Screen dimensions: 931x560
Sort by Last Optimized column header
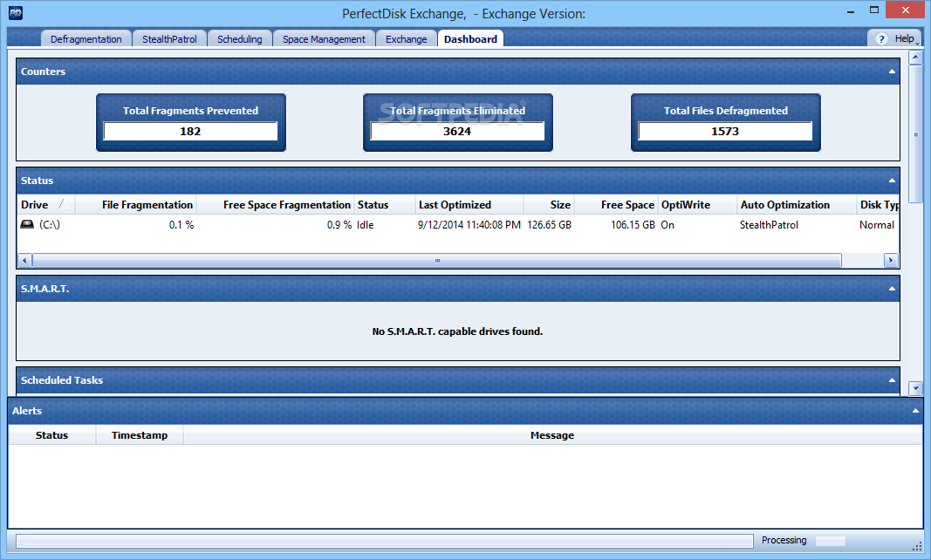coord(469,205)
